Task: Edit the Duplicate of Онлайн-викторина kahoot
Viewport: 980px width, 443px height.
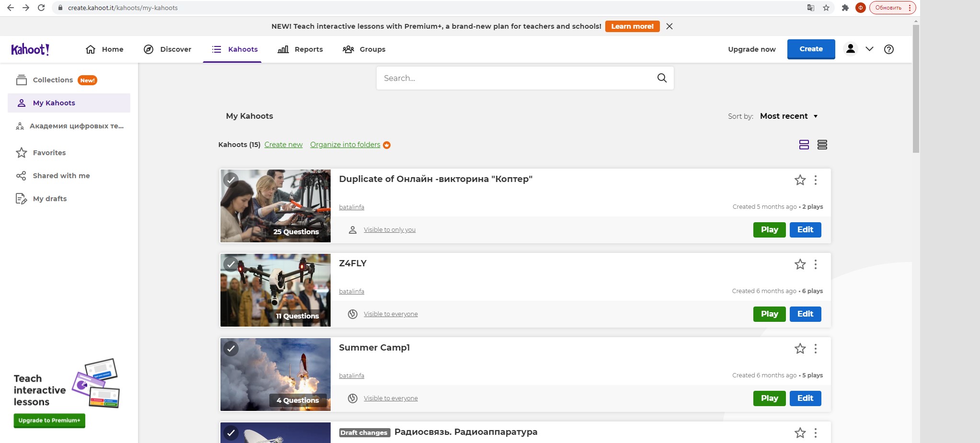Action: click(x=805, y=230)
